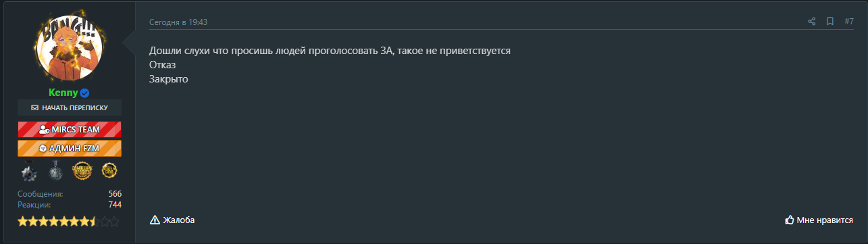Open the post permalink #7
The image size is (868, 244).
[849, 22]
